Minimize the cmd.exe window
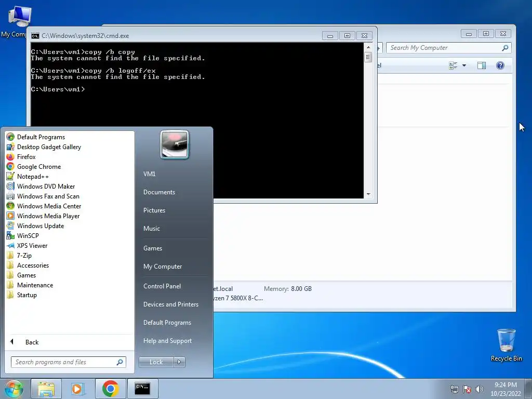The image size is (532, 399). tap(330, 36)
